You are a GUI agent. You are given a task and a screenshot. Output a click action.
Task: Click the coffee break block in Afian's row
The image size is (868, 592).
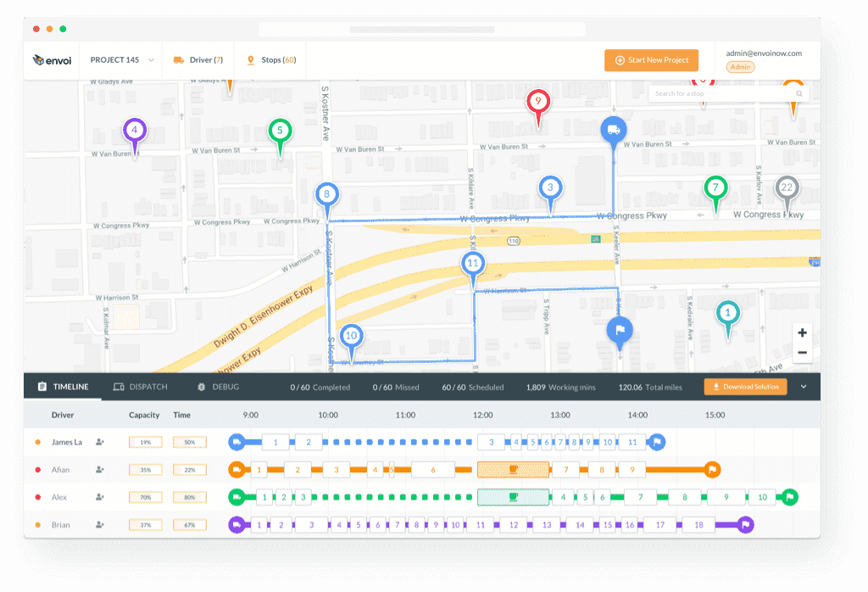pyautogui.click(x=513, y=469)
